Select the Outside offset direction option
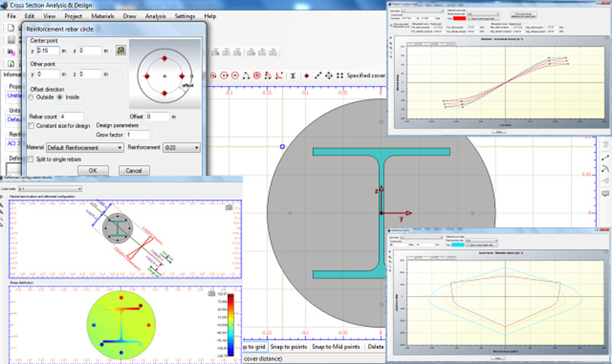This screenshot has height=364, width=612. click(x=31, y=97)
